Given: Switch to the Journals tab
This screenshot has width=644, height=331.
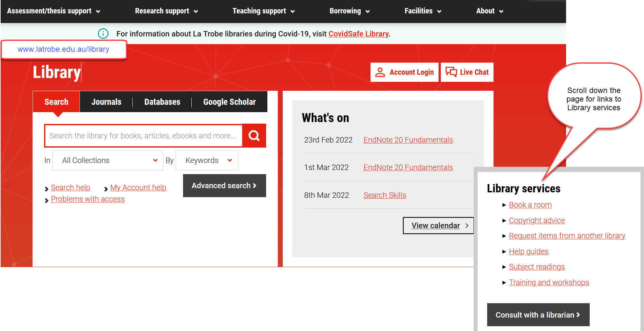Looking at the screenshot, I should click(106, 102).
